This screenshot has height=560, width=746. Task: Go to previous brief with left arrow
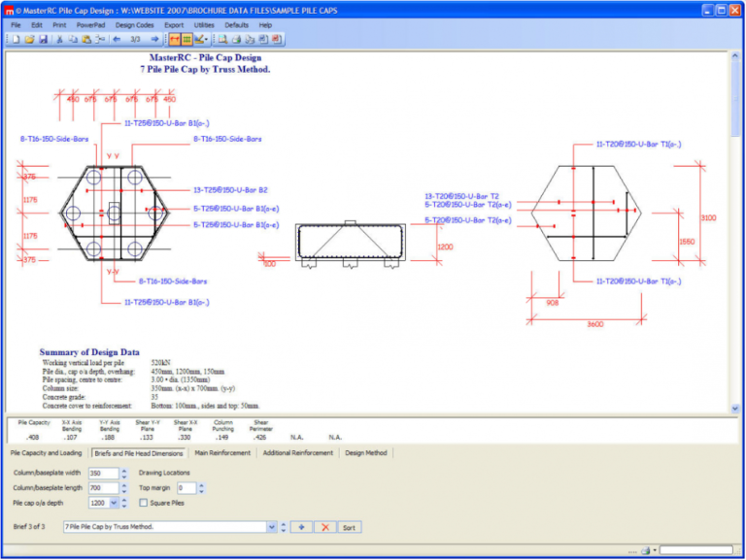click(x=117, y=40)
